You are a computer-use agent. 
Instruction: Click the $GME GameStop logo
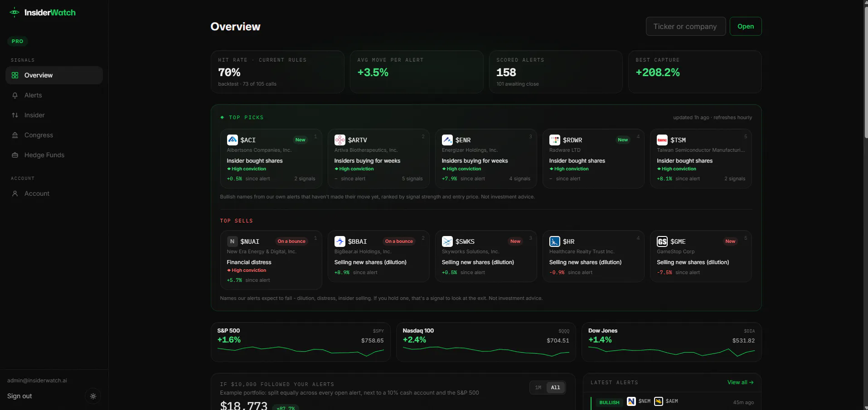coord(662,241)
